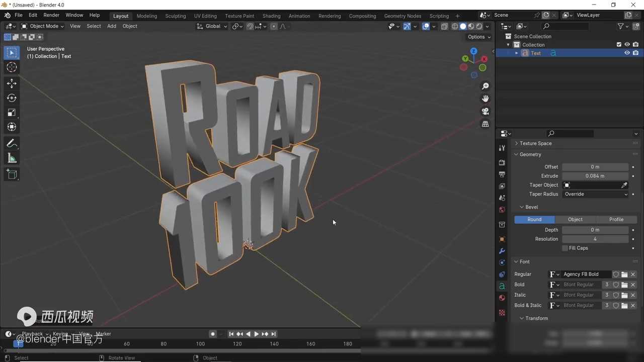Adjust bevel Resolution value field
644x362 pixels.
coord(595,239)
